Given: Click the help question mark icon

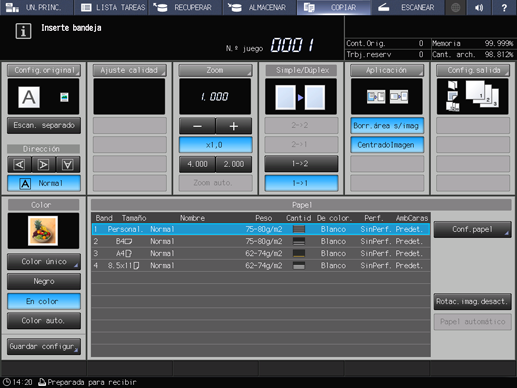Looking at the screenshot, I should [504, 7].
